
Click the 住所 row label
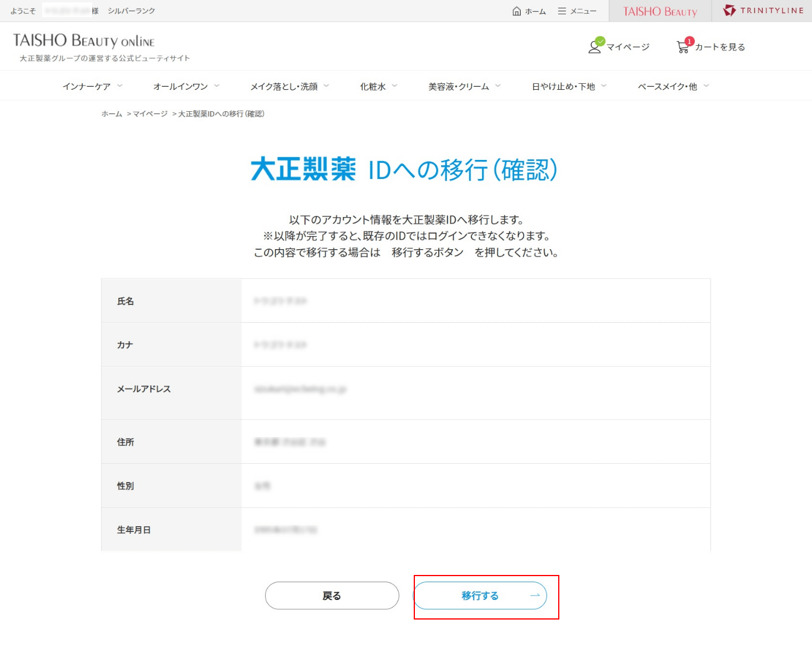[125, 442]
